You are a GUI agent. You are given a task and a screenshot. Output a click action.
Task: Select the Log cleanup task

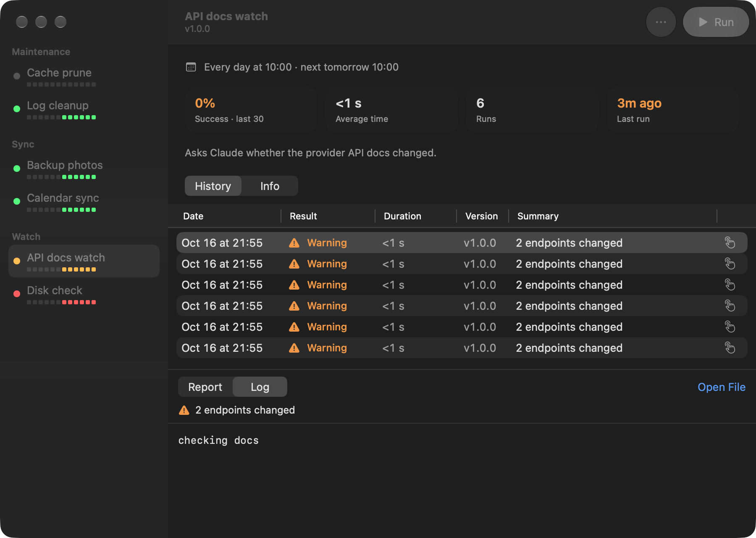84,109
